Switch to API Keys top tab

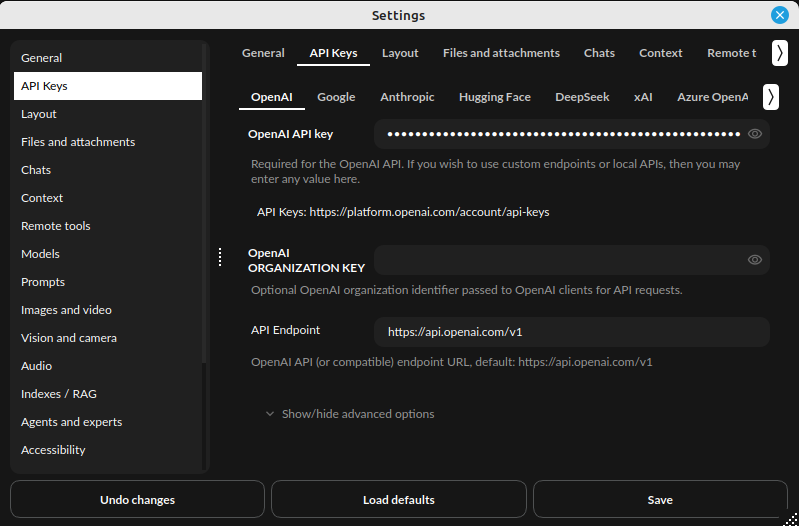point(333,53)
